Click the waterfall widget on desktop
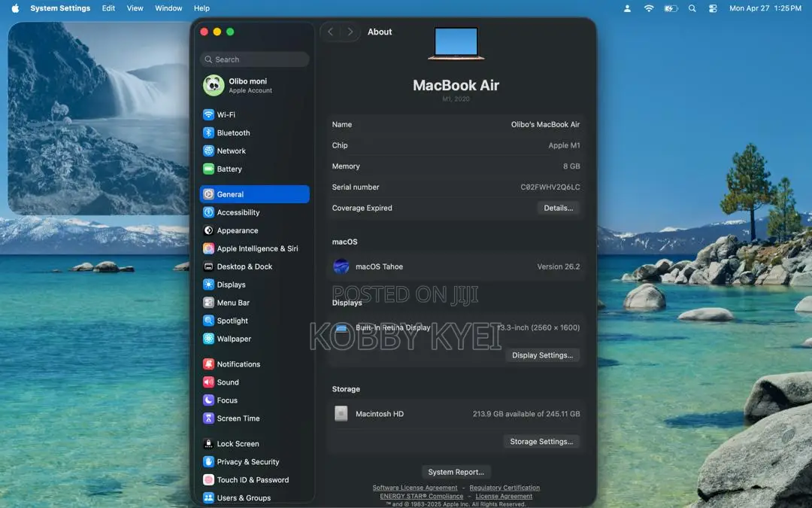 [x=98, y=118]
